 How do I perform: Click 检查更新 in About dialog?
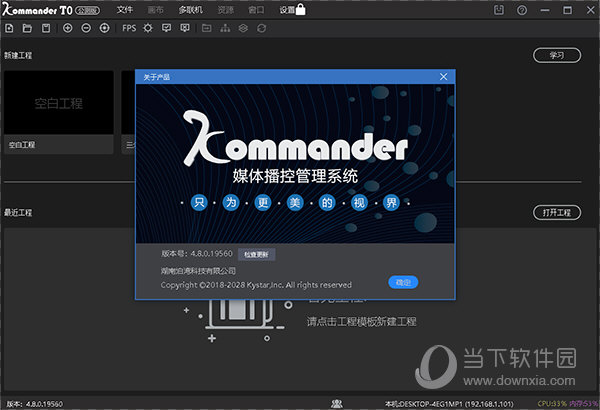(x=256, y=254)
